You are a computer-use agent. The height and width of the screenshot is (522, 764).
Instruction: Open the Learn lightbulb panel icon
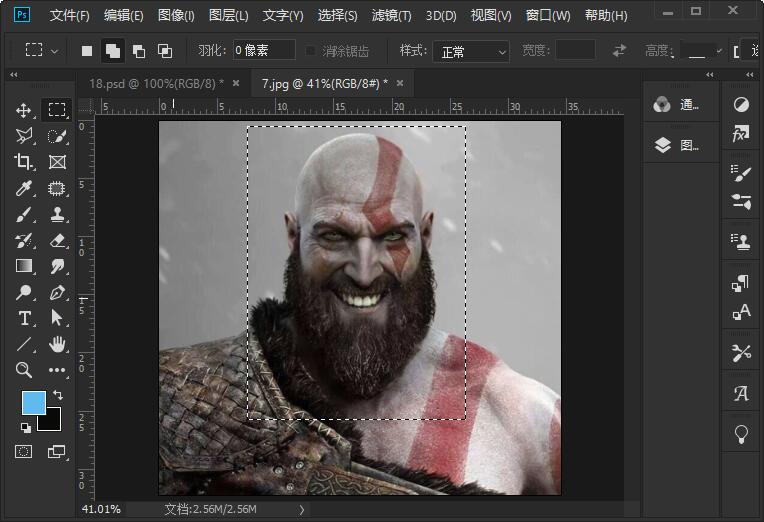(741, 433)
